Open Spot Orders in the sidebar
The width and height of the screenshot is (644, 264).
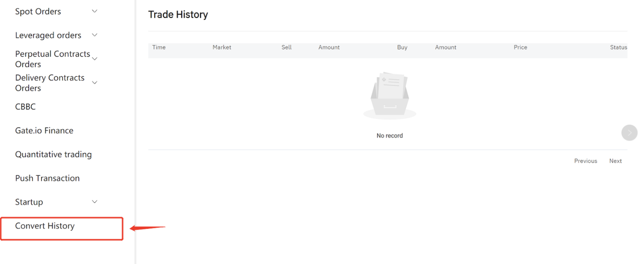(x=38, y=12)
